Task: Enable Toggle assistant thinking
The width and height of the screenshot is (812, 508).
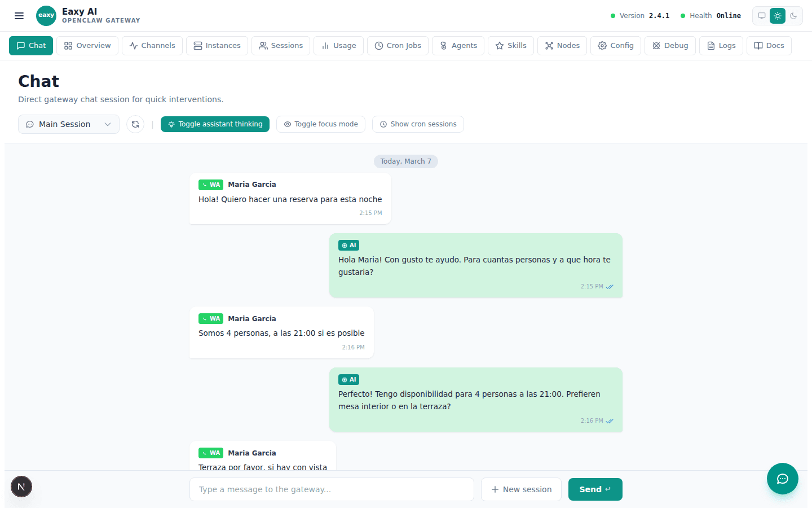Action: 215,124
